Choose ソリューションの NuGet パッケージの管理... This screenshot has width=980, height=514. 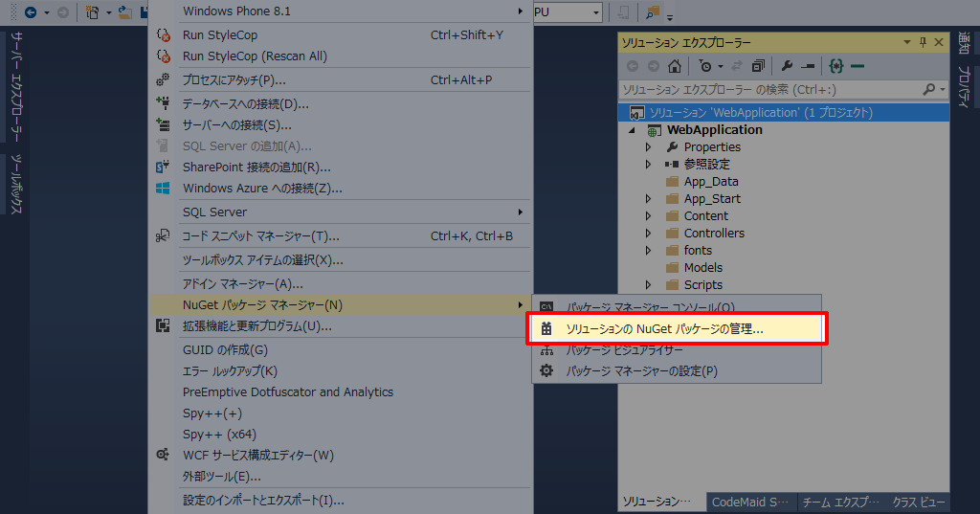677,329
